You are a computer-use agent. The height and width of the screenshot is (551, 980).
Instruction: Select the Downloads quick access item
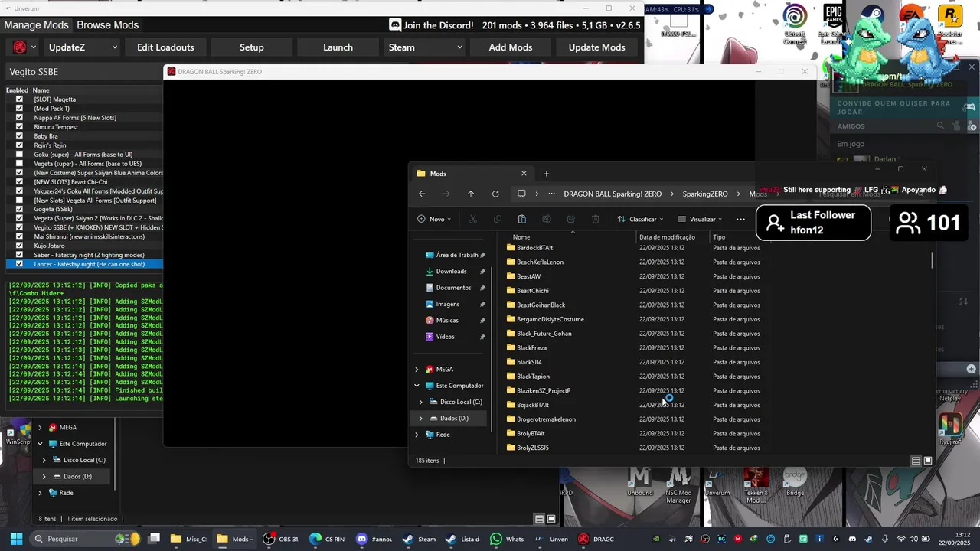(x=451, y=272)
